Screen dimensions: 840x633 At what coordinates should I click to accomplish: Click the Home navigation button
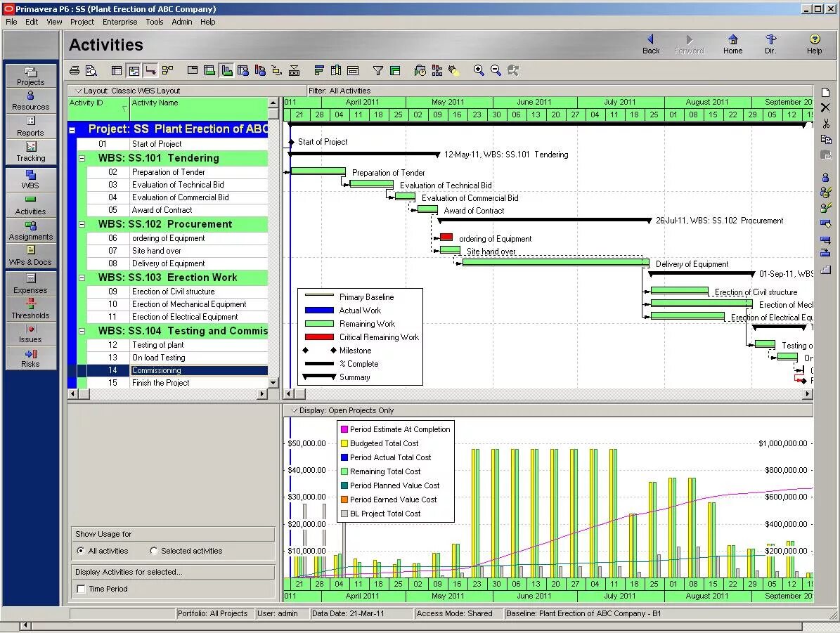733,44
